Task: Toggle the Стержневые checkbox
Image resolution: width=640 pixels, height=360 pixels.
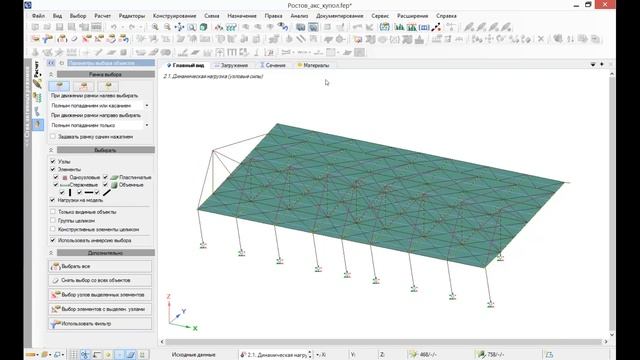Action: click(x=56, y=185)
